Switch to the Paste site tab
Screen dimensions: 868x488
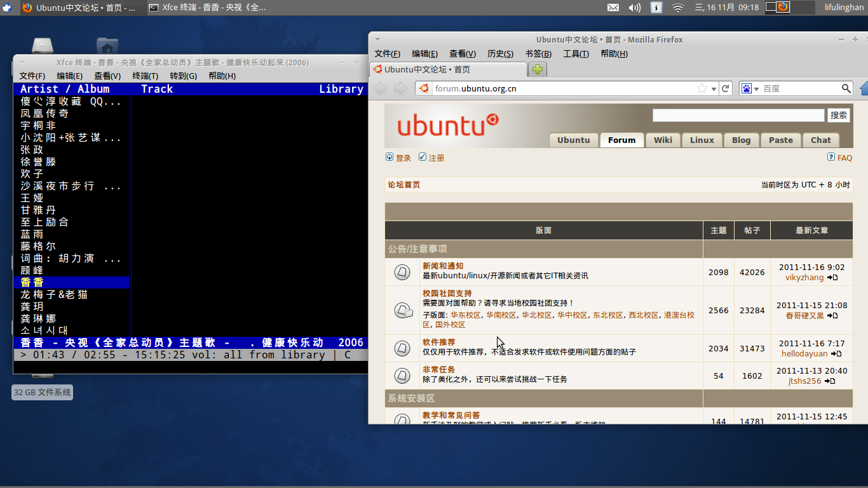click(x=781, y=140)
